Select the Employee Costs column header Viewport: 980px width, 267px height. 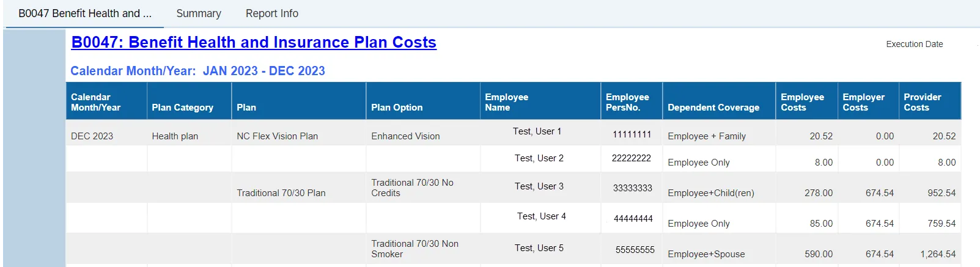pos(802,102)
